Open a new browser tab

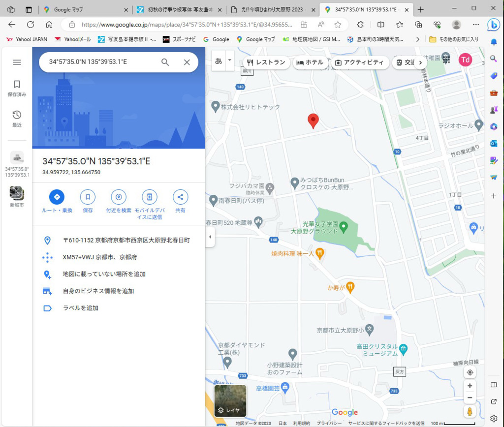click(420, 10)
